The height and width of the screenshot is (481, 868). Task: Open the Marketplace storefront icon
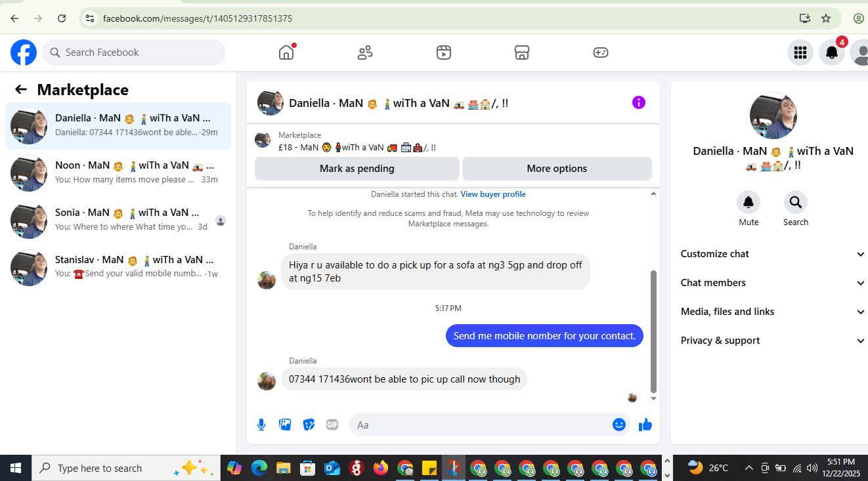click(522, 52)
